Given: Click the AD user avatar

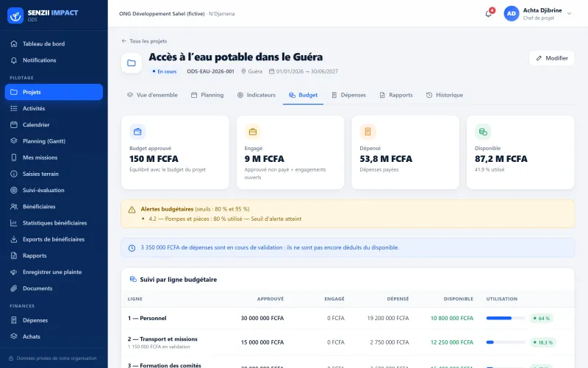Looking at the screenshot, I should click(x=511, y=13).
